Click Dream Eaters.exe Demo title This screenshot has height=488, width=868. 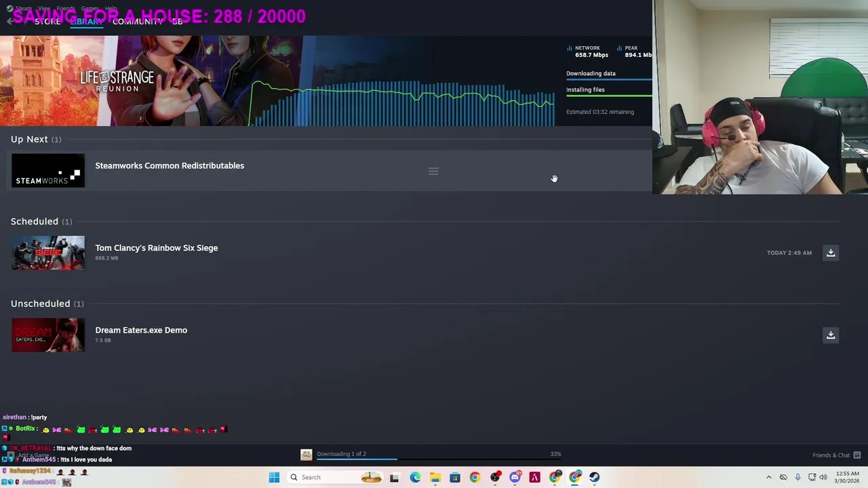click(141, 330)
